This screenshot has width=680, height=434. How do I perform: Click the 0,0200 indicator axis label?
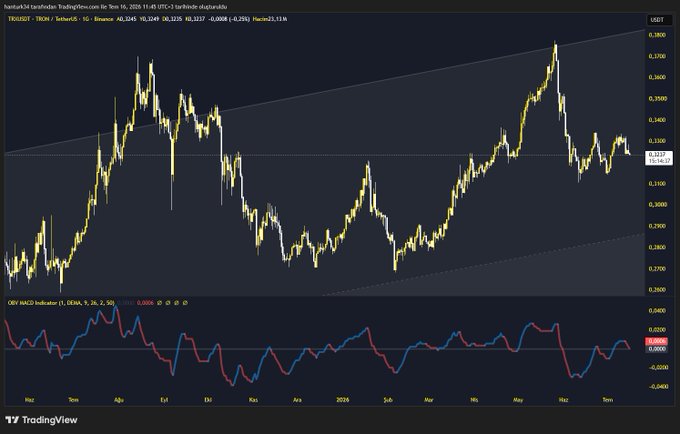click(x=657, y=330)
